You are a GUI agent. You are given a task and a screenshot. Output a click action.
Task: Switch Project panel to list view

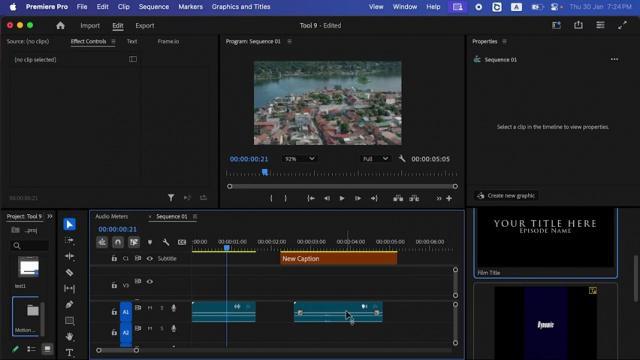(31, 349)
